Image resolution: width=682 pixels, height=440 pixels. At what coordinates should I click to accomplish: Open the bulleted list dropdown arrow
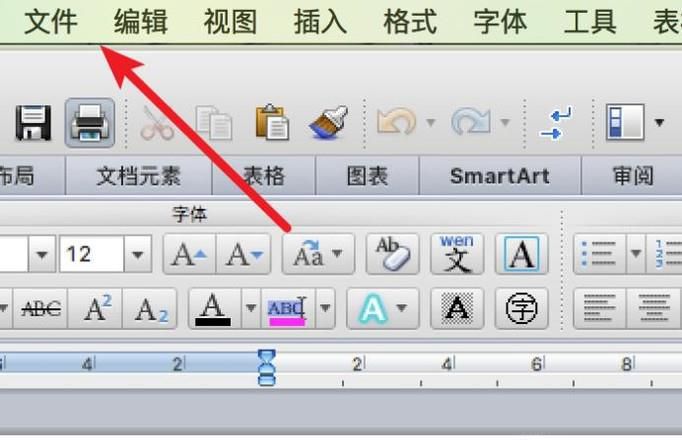(x=636, y=254)
